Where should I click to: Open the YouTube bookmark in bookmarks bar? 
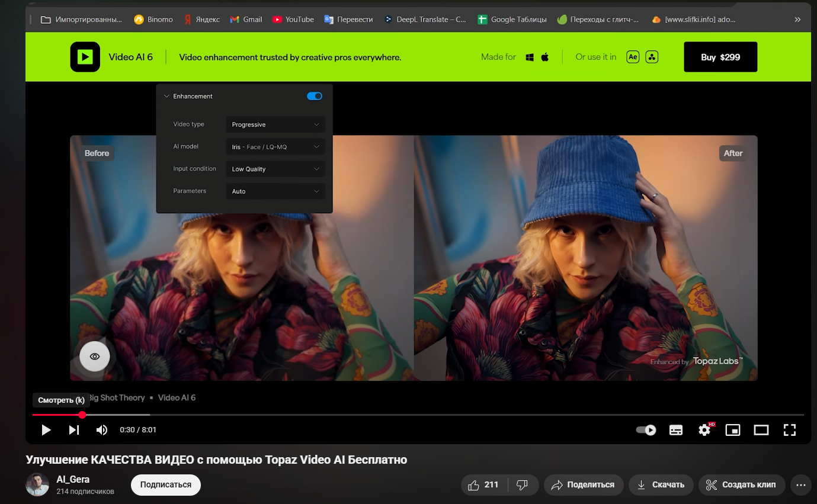[x=293, y=20]
